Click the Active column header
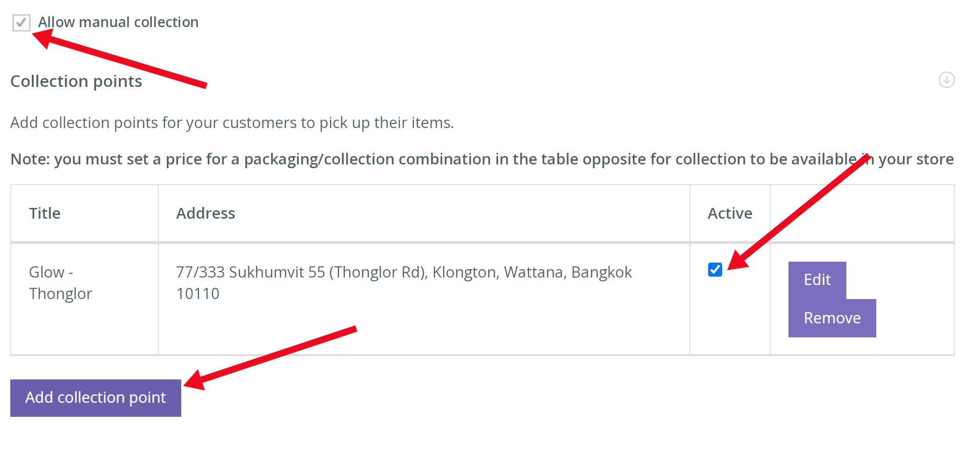The image size is (980, 457). coord(730,213)
